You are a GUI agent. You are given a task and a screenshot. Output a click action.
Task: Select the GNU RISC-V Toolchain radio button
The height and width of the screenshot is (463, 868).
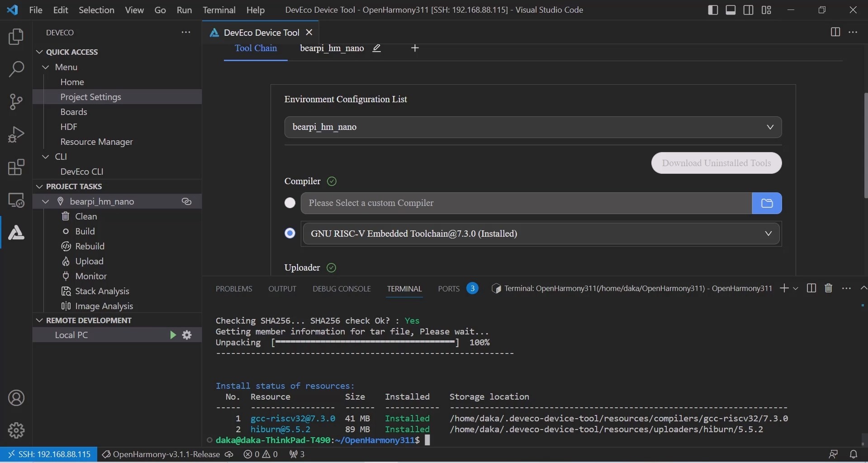pos(290,233)
